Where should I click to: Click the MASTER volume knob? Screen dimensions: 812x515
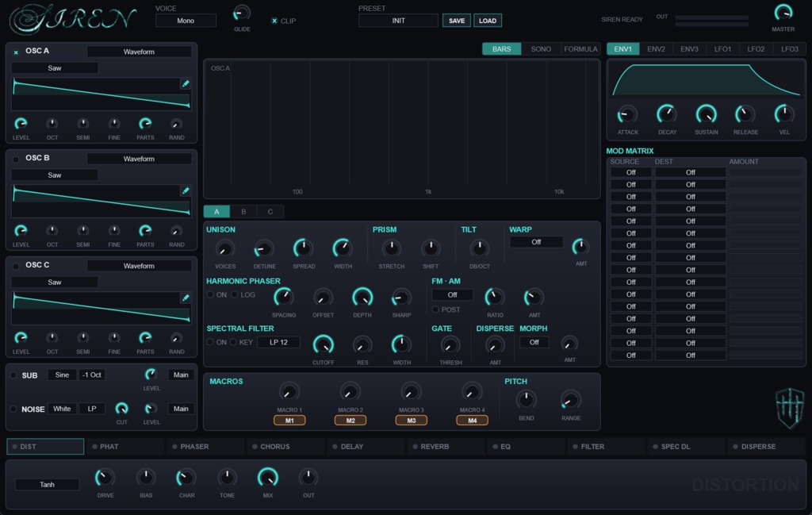click(783, 13)
